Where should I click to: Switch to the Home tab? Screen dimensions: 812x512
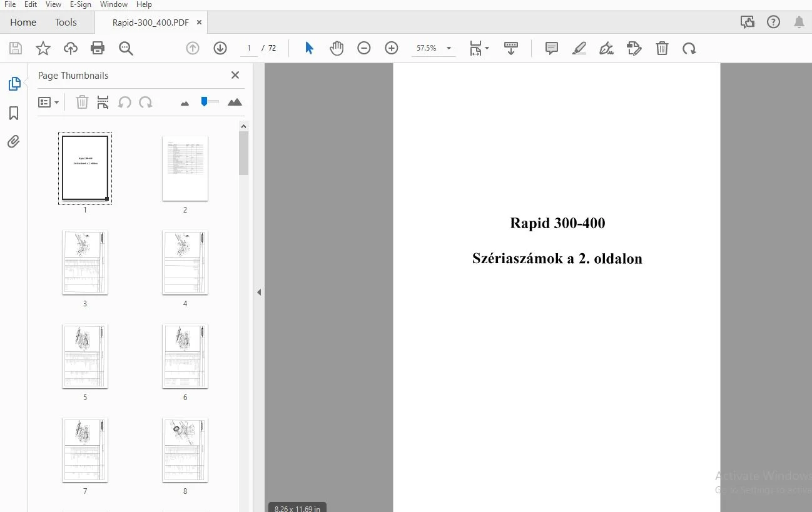click(23, 22)
